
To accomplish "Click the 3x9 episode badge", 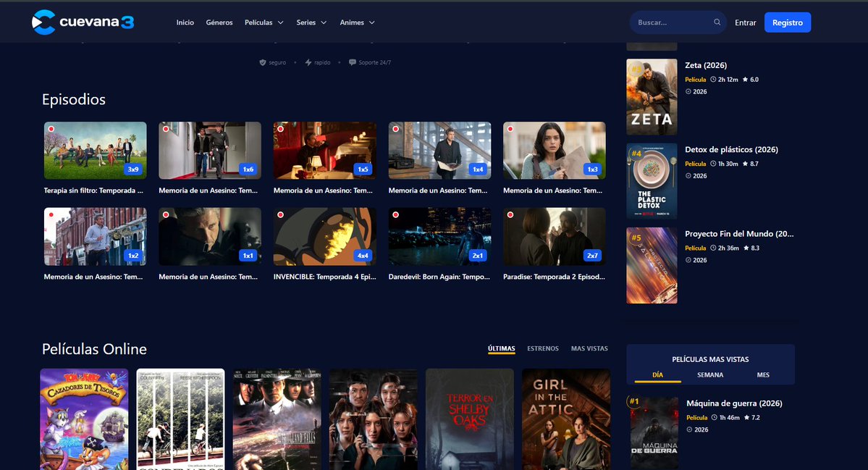I will (x=133, y=169).
